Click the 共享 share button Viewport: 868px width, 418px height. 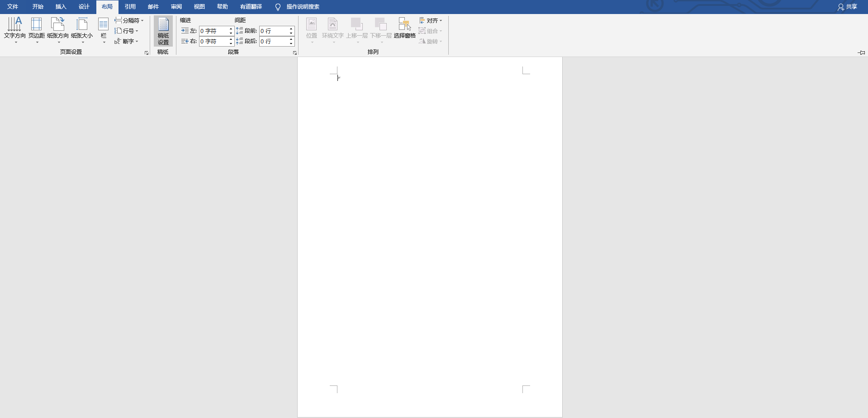(x=847, y=7)
